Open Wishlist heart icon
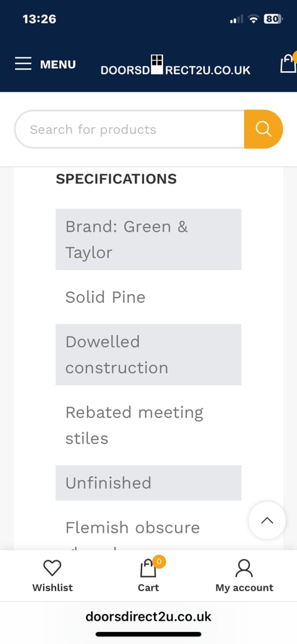The image size is (297, 644). [x=52, y=568]
